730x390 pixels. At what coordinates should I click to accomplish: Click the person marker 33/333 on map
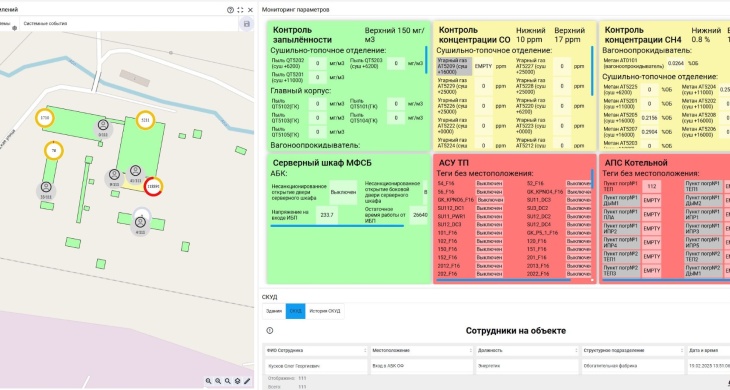[46, 189]
